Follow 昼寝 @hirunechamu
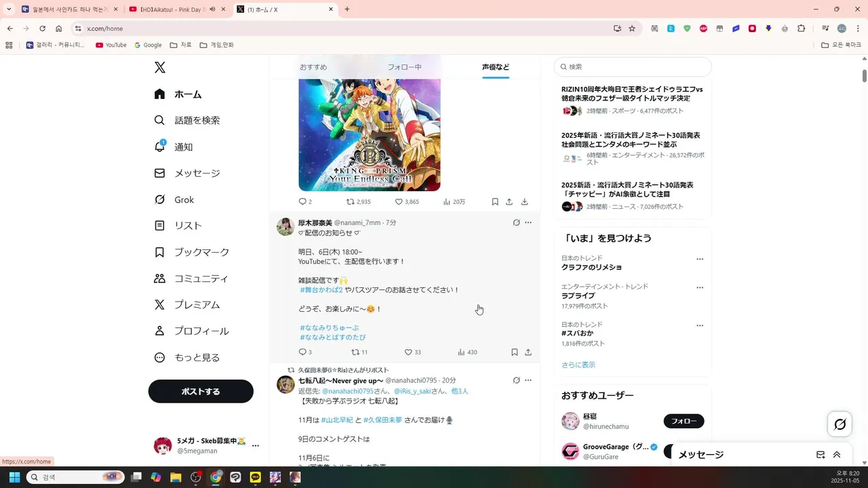This screenshot has width=868, height=488. coord(684,421)
